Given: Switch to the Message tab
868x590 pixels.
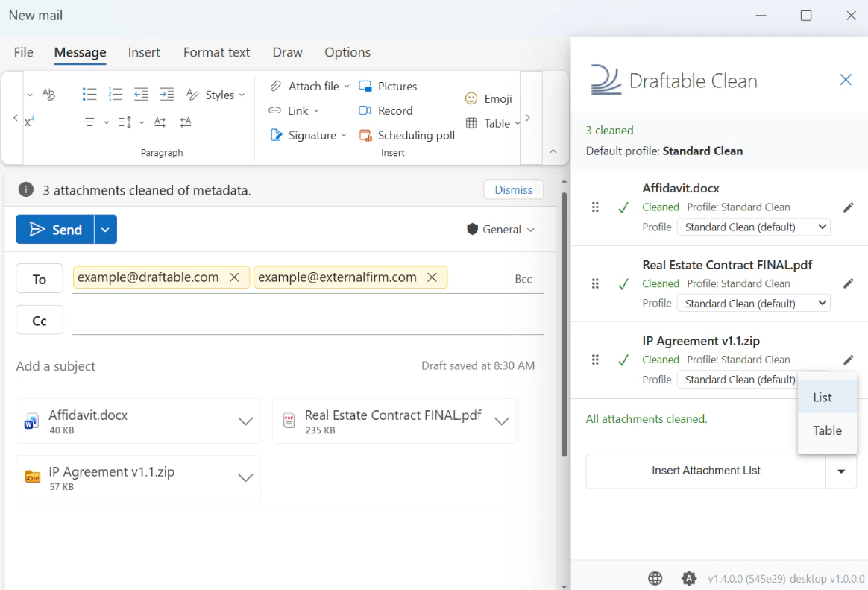Looking at the screenshot, I should click(x=80, y=52).
